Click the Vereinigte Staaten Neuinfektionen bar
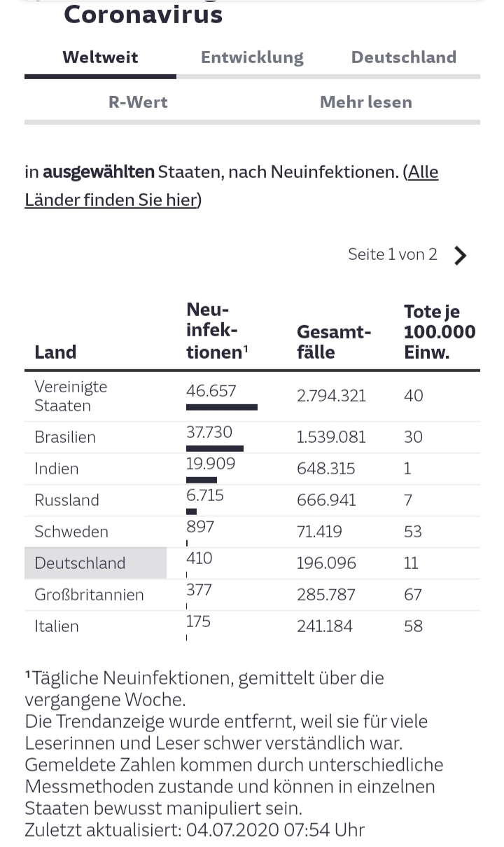 (222, 407)
